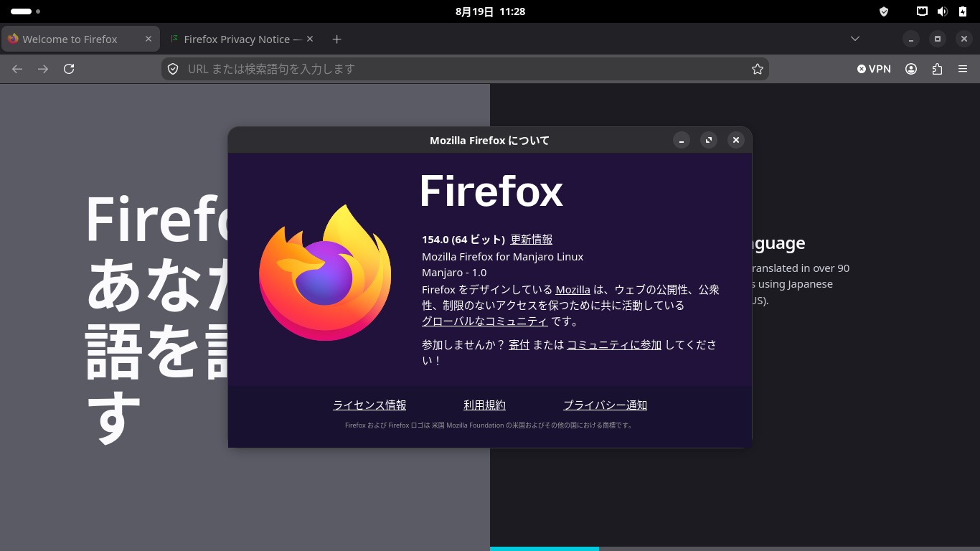Viewport: 980px width, 551px height.
Task: Click the VPN button in the toolbar
Action: pos(874,69)
